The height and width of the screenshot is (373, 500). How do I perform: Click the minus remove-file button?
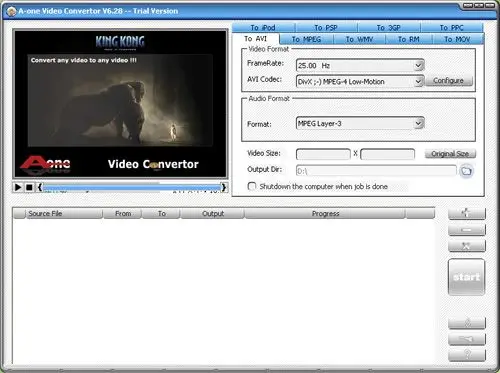pyautogui.click(x=467, y=230)
